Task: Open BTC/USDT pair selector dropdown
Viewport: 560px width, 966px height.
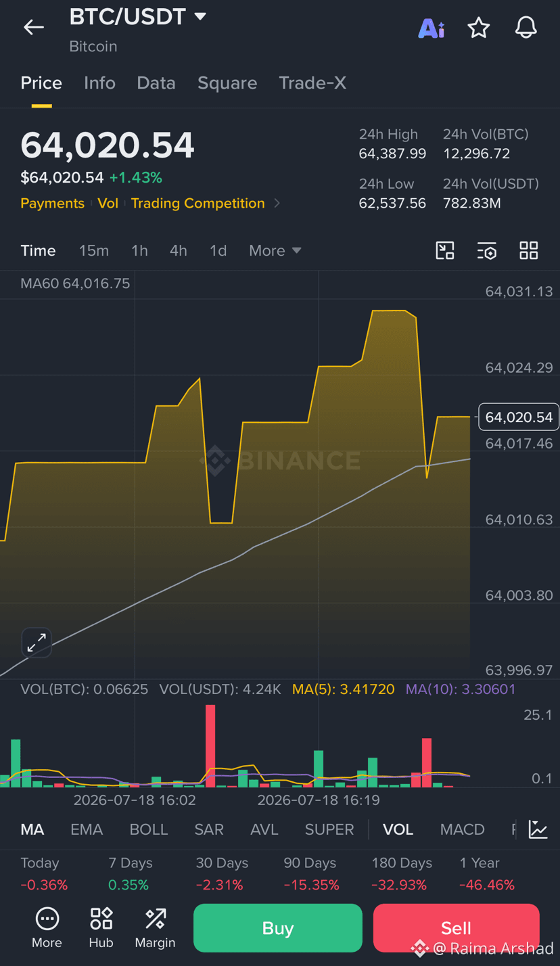Action: (138, 17)
